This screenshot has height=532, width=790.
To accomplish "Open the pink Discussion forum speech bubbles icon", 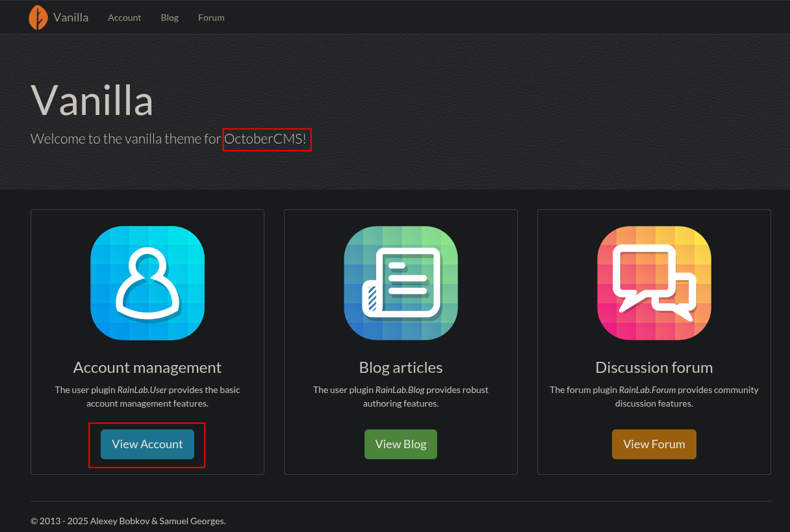I will click(654, 283).
